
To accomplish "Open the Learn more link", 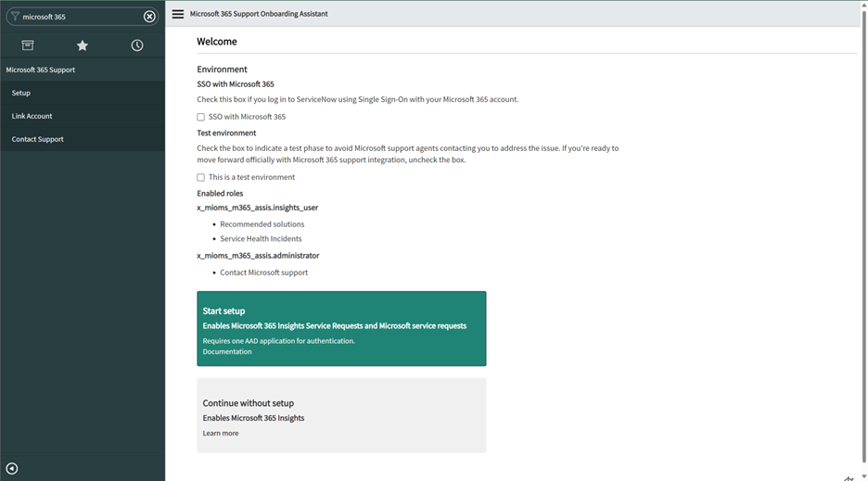I will coord(221,434).
